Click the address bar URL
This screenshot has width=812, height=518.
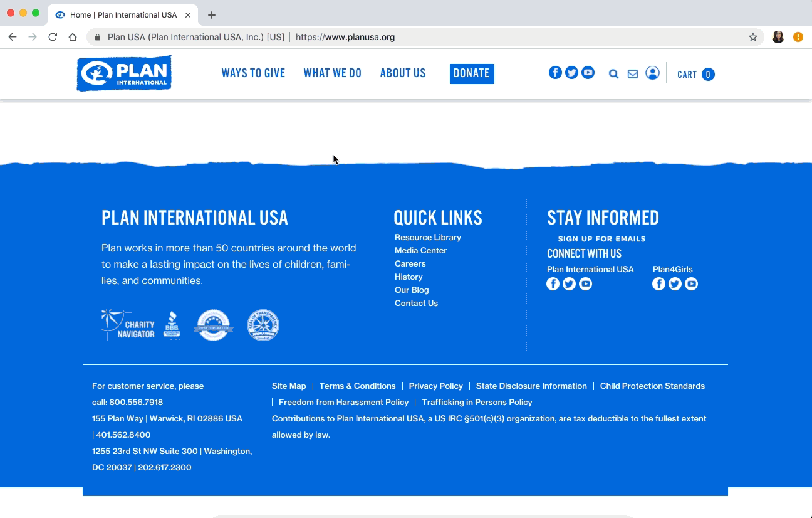pos(345,37)
